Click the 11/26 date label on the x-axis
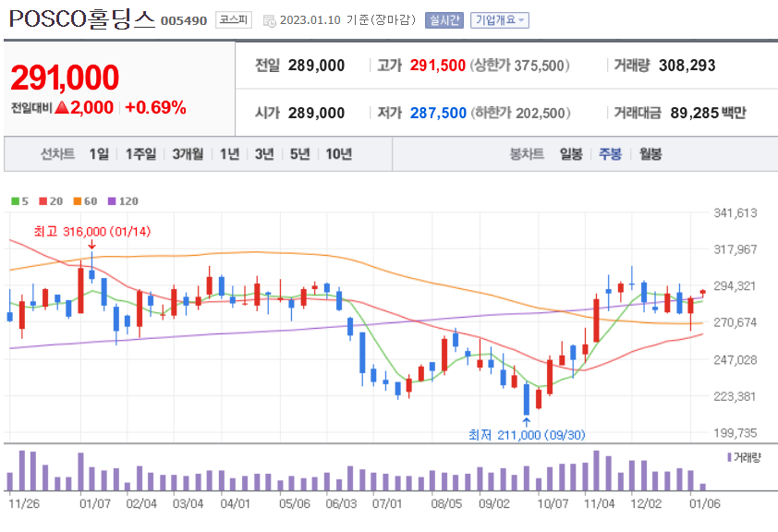 24,503
